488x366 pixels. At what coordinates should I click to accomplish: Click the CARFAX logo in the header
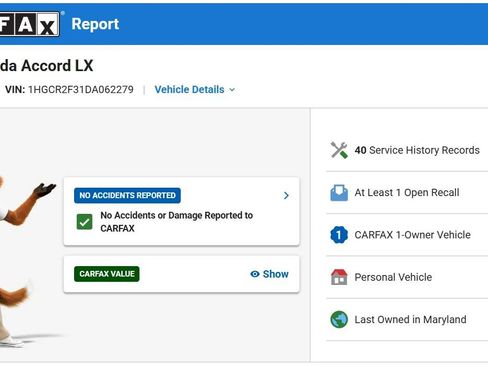point(30,24)
